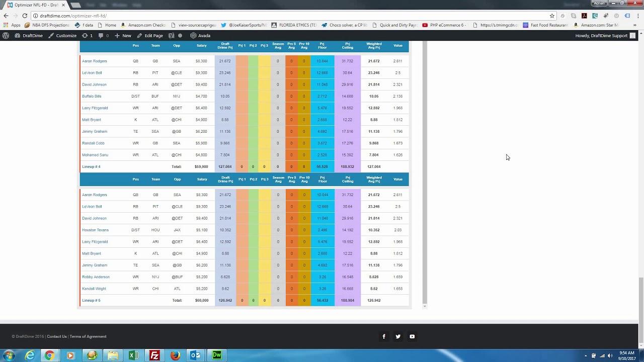Open Internet Explorer from the taskbar
The height and width of the screenshot is (362, 644).
coord(30,355)
